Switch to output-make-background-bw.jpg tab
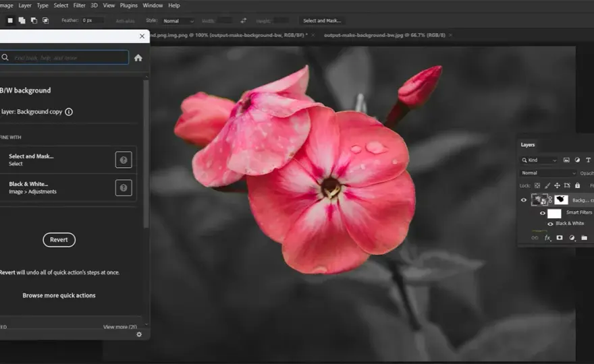 384,35
